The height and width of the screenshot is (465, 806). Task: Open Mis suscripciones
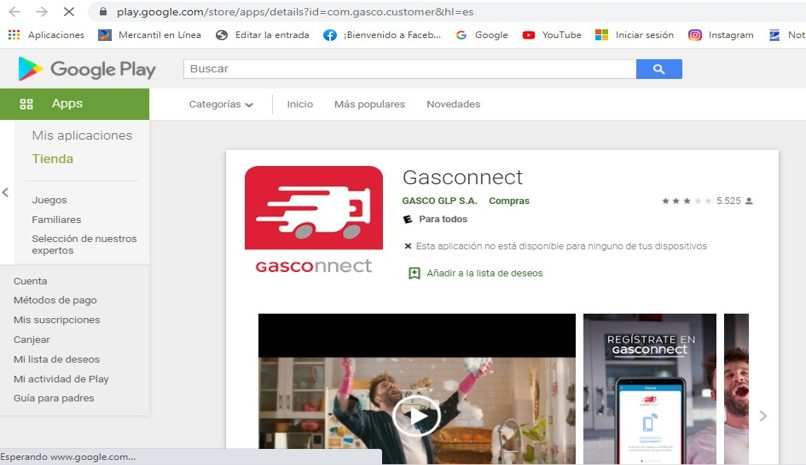[57, 320]
